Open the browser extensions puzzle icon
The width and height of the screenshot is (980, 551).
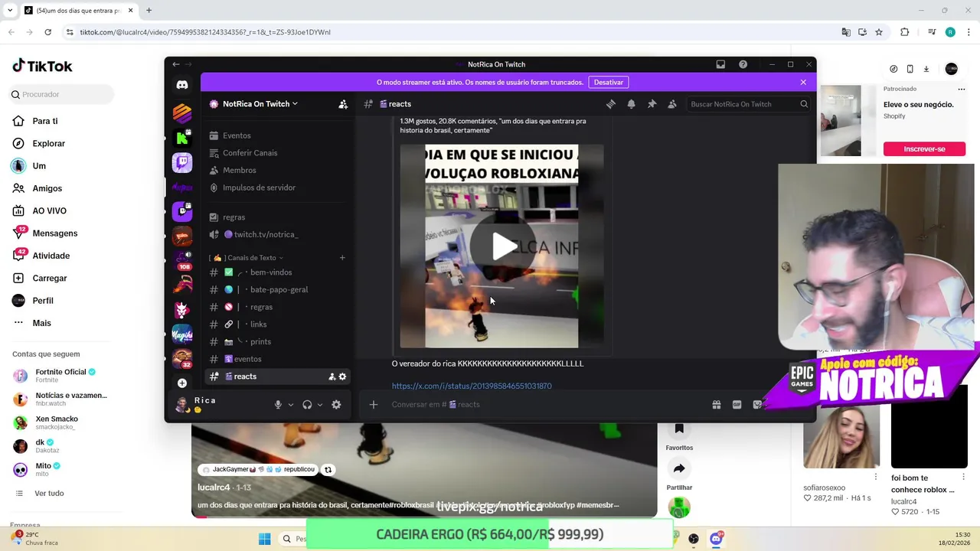pos(904,32)
